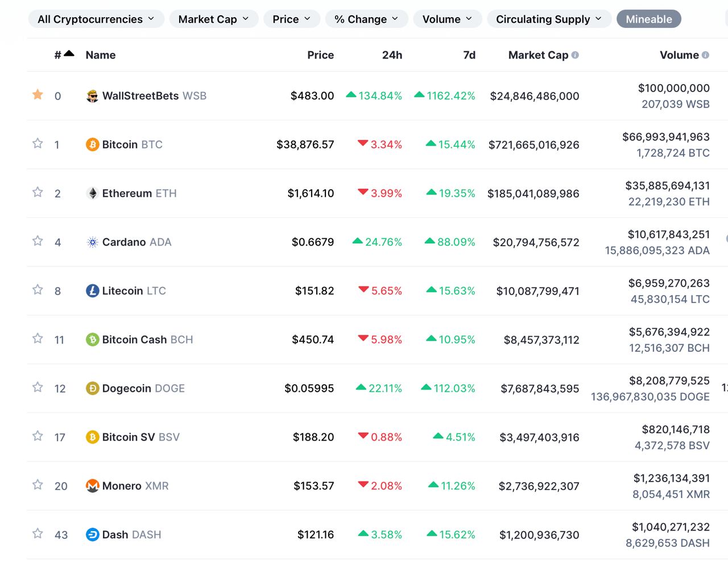This screenshot has width=728, height=564.
Task: Toggle the favorite star for Dogecoin
Action: (x=38, y=387)
